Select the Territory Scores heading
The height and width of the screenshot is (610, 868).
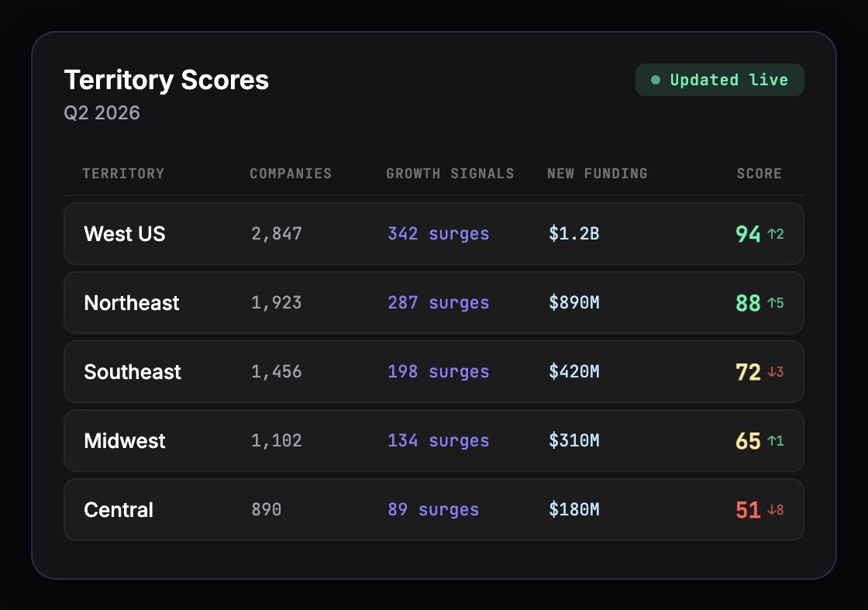pyautogui.click(x=167, y=80)
